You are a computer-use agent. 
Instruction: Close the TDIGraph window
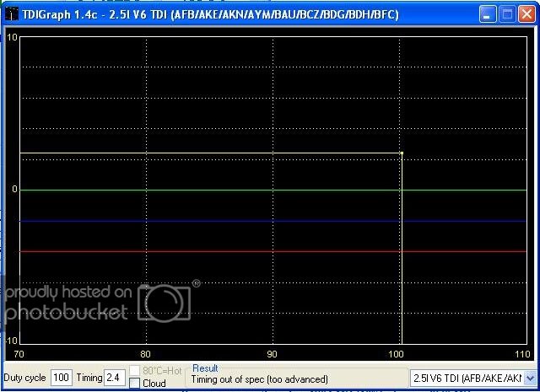pos(526,14)
